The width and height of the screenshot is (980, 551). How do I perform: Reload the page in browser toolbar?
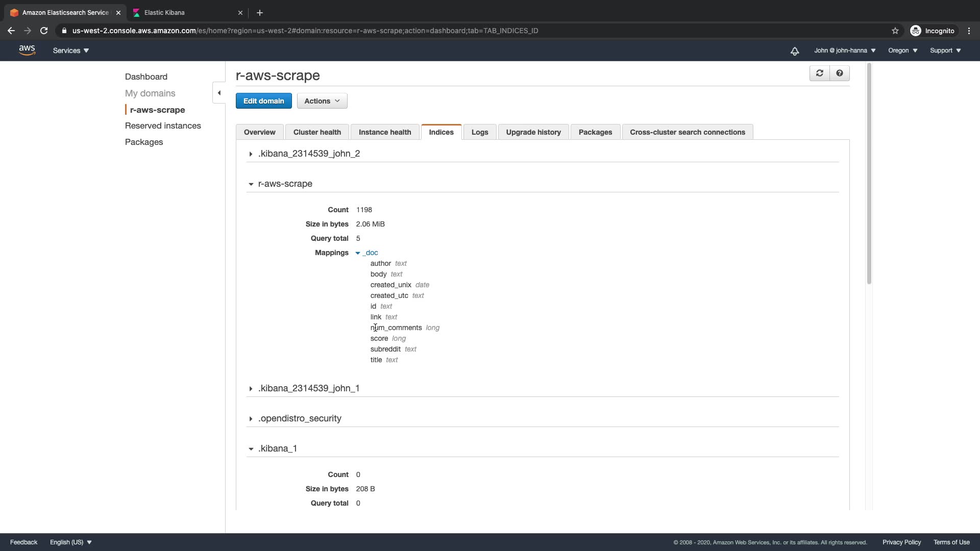(44, 31)
